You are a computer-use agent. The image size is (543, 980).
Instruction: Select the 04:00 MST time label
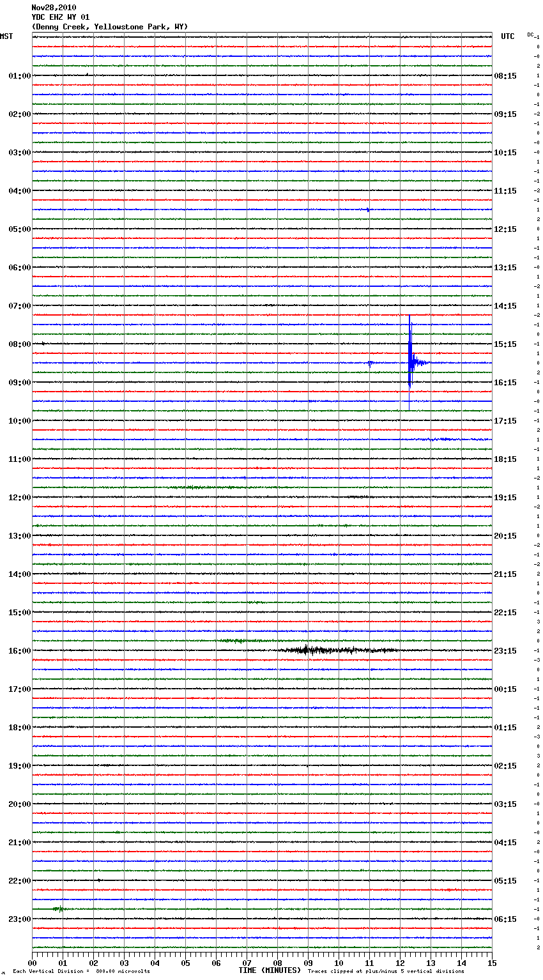pos(20,191)
